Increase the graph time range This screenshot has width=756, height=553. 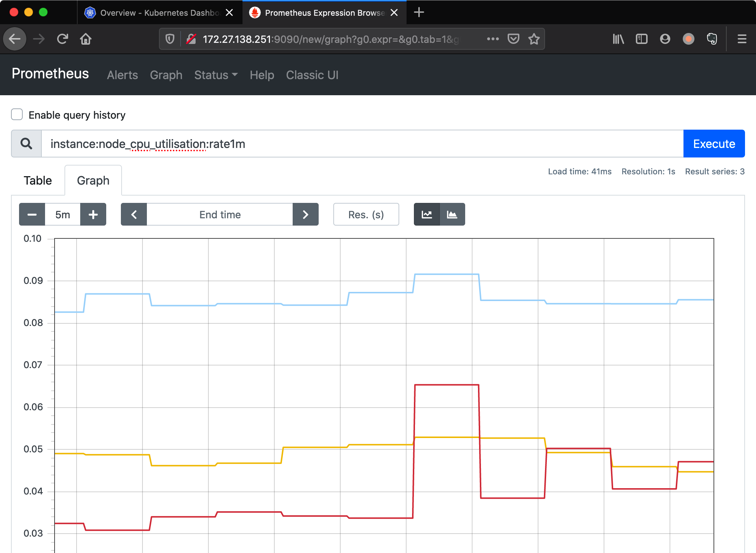coord(93,214)
